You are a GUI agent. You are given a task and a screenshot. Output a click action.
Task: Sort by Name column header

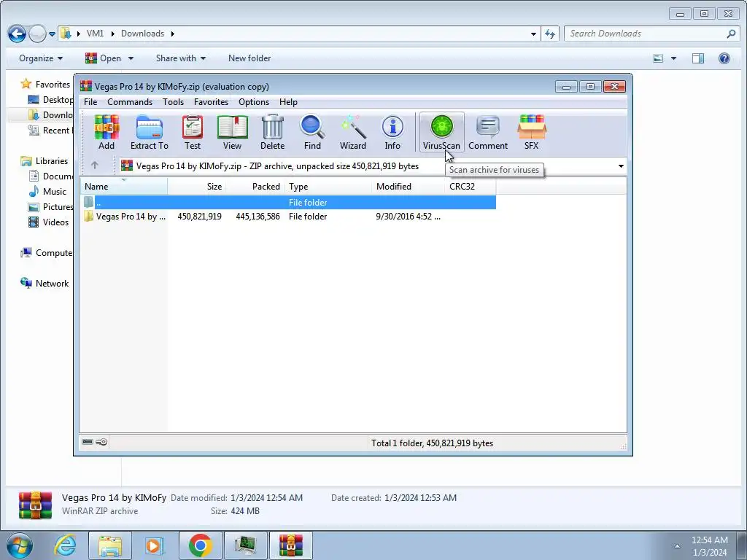[x=124, y=186]
